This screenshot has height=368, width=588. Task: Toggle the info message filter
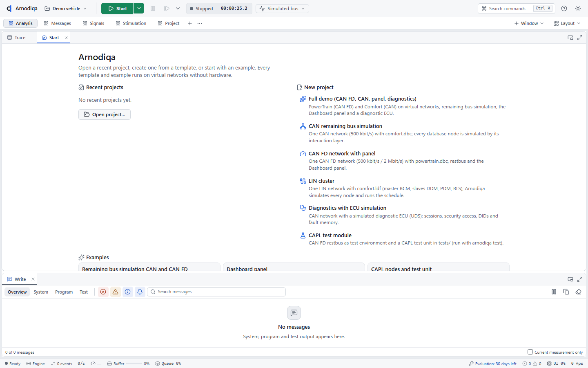pos(128,292)
